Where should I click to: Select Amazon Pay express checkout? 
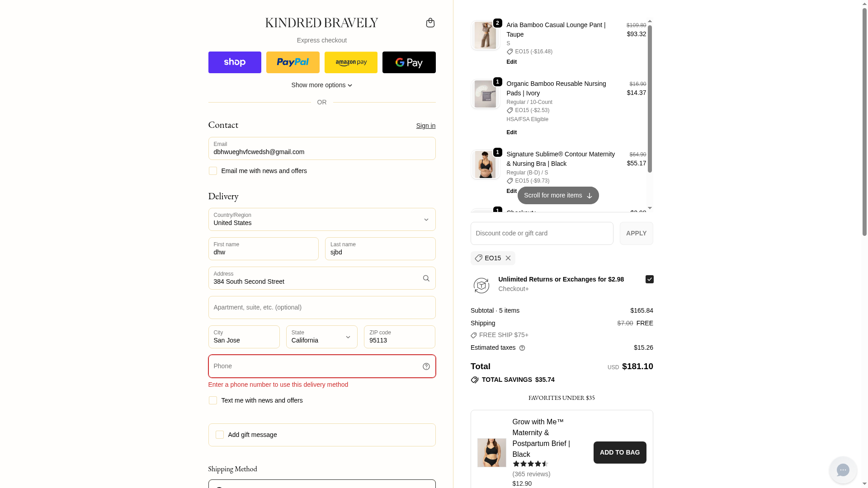tap(351, 62)
